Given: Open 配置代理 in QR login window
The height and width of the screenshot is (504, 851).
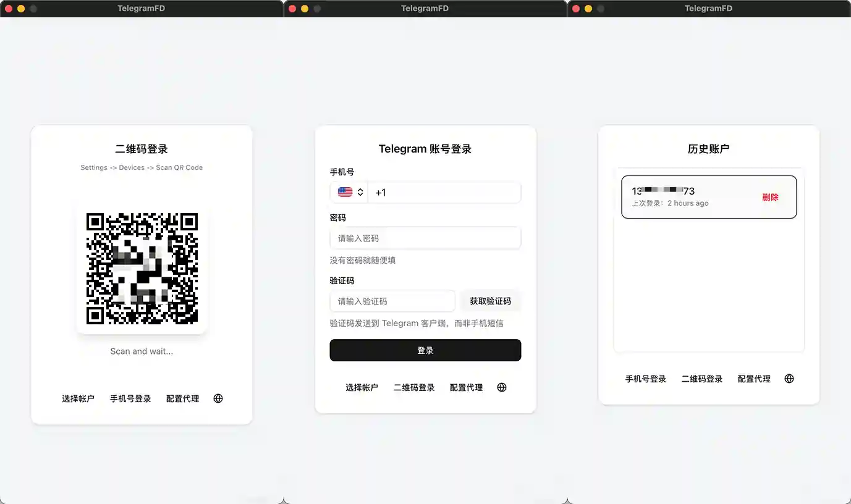Looking at the screenshot, I should click(x=182, y=398).
